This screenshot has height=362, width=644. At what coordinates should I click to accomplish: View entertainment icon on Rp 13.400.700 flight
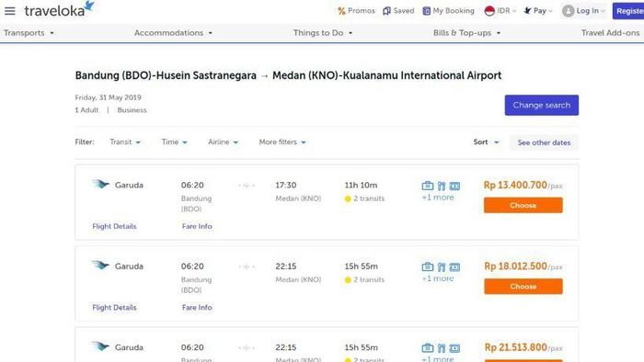(454, 187)
